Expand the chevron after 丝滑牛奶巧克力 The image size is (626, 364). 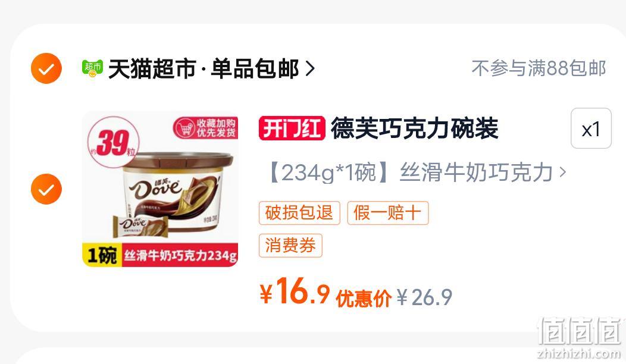click(x=562, y=172)
